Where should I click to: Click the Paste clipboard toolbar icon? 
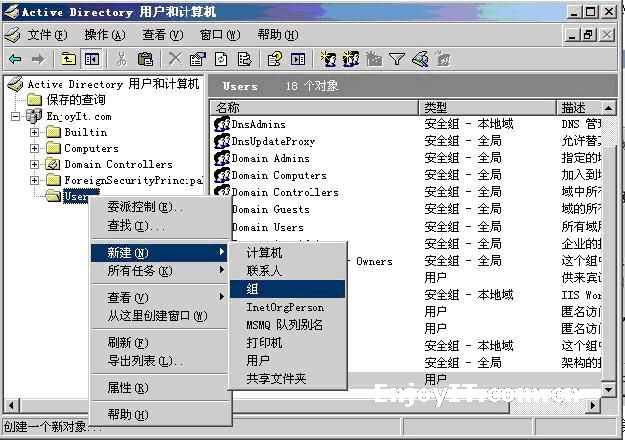[x=145, y=59]
